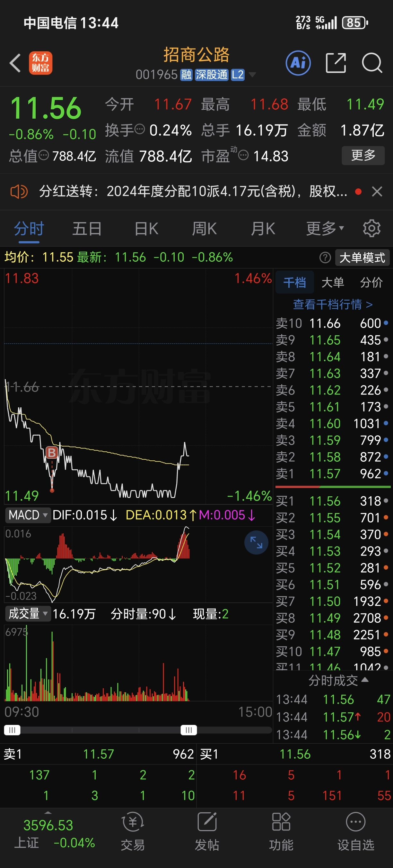
Task: Open the 成交量 indicator dropdown
Action: point(28,614)
